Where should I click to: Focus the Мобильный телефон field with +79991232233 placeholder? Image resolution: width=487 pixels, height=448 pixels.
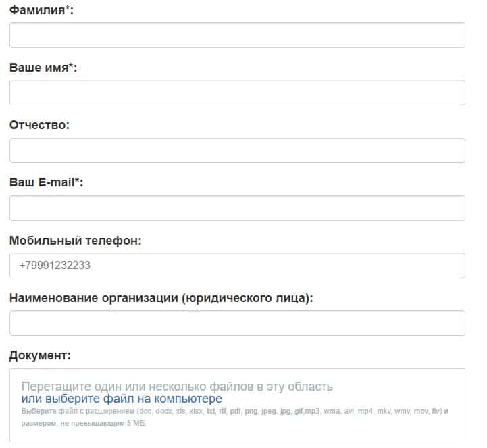pos(237,266)
